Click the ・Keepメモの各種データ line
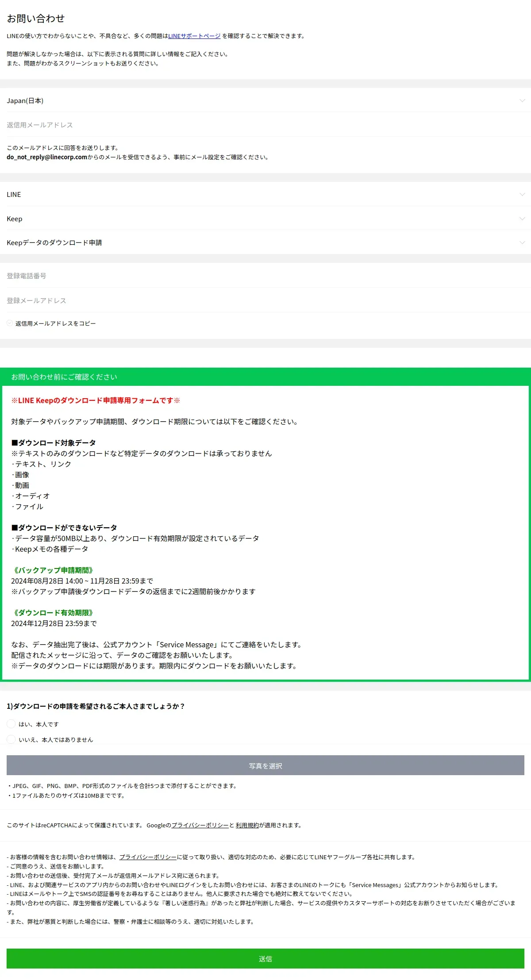This screenshot has height=980, width=531. click(50, 549)
